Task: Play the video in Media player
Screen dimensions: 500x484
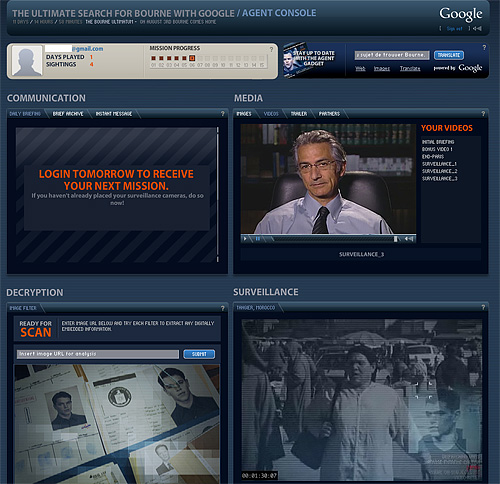Action: 245,239
